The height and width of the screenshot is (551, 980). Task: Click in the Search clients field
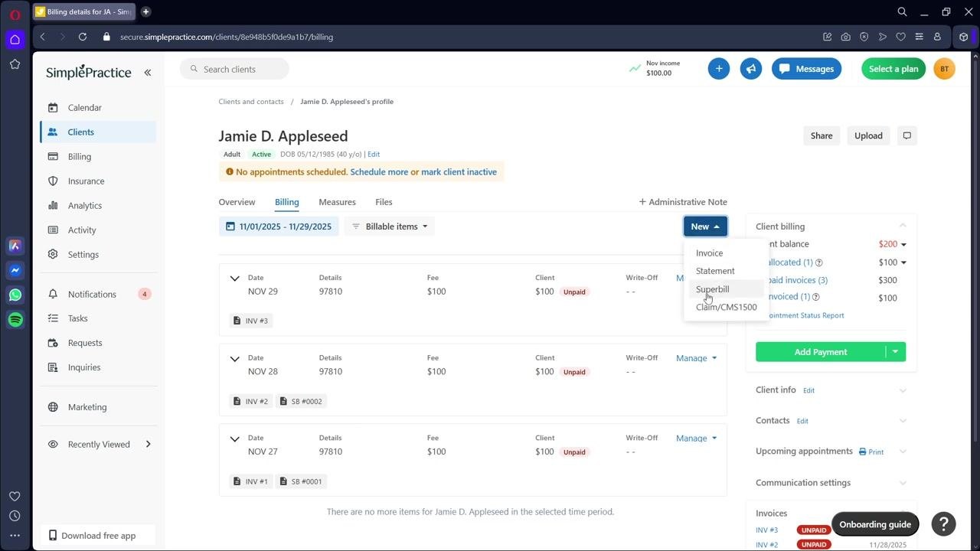pos(234,69)
